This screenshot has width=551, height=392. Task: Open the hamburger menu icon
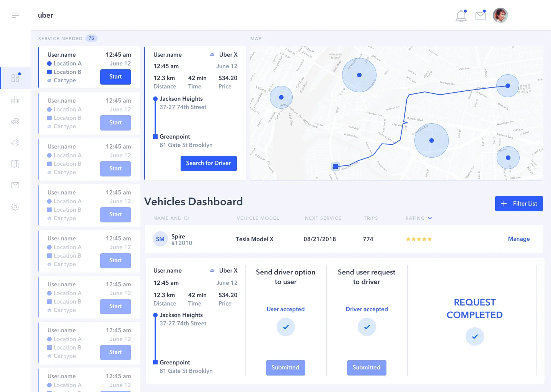15,15
